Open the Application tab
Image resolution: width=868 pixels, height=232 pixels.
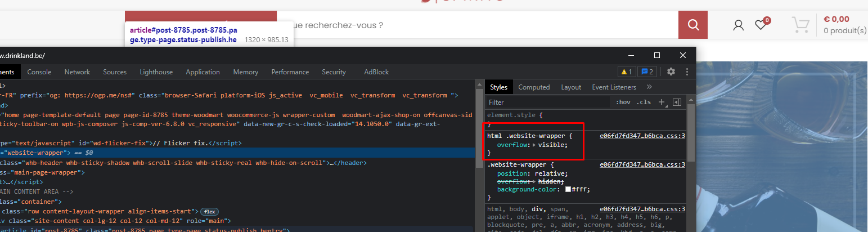tap(203, 72)
